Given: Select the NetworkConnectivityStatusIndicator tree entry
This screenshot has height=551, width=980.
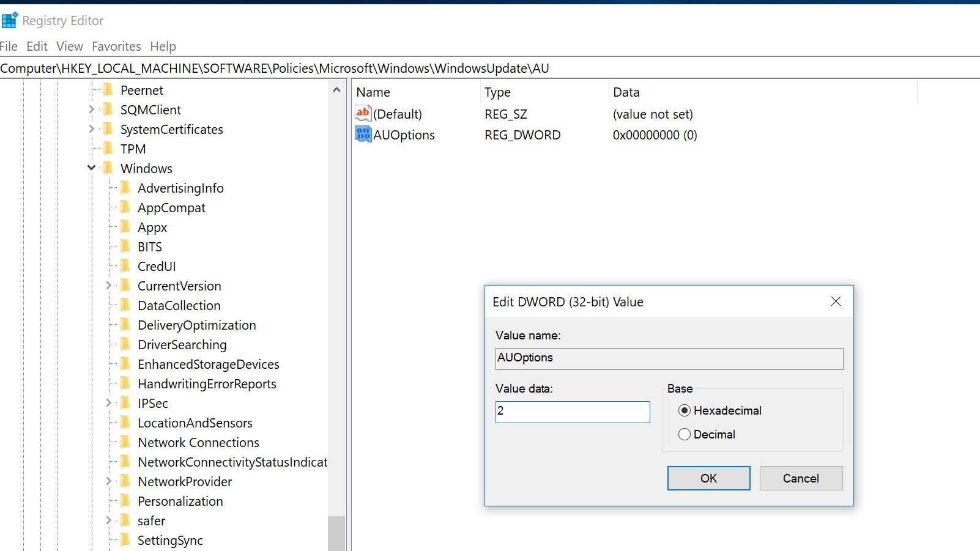Looking at the screenshot, I should tap(232, 462).
